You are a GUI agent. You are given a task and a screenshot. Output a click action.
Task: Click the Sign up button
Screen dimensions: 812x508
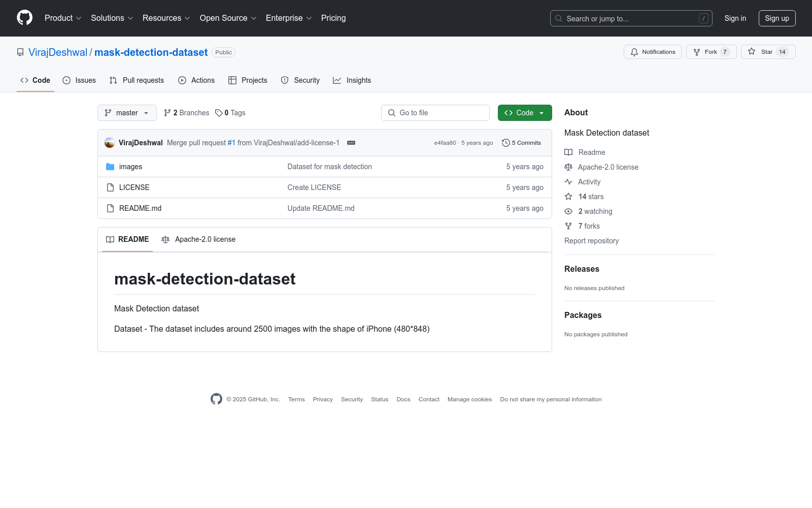[x=777, y=18]
